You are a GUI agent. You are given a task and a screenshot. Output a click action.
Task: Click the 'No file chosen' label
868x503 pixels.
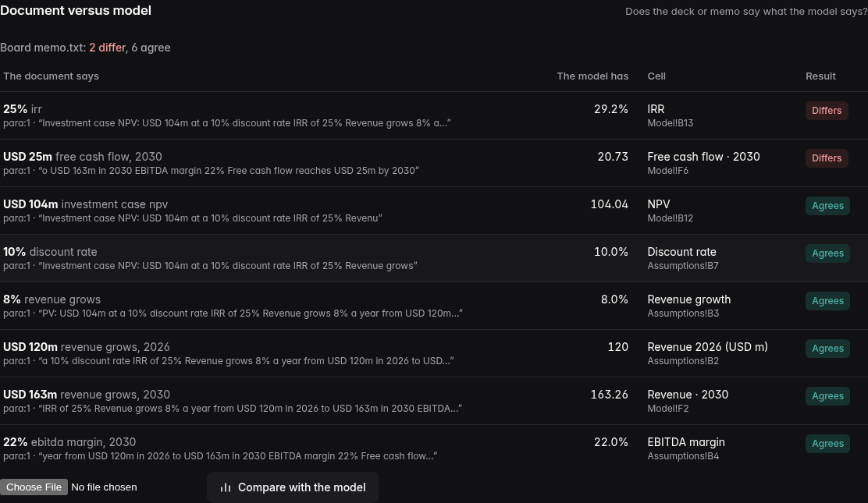coord(104,487)
